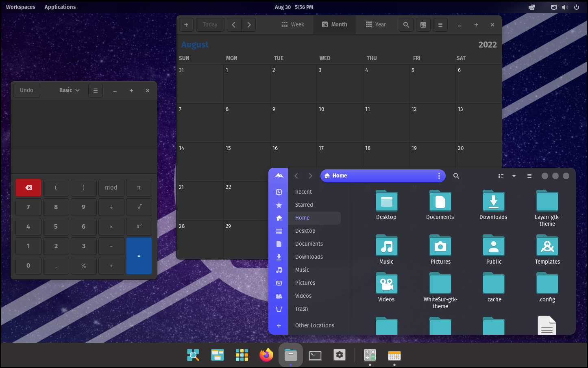Image resolution: width=588 pixels, height=368 pixels.
Task: Switch calendar to Year view
Action: point(376,25)
